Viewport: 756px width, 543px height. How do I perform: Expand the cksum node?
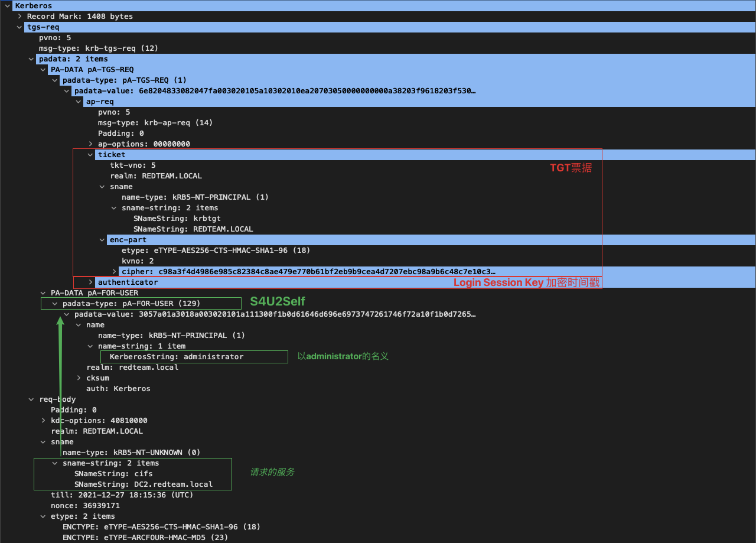79,378
